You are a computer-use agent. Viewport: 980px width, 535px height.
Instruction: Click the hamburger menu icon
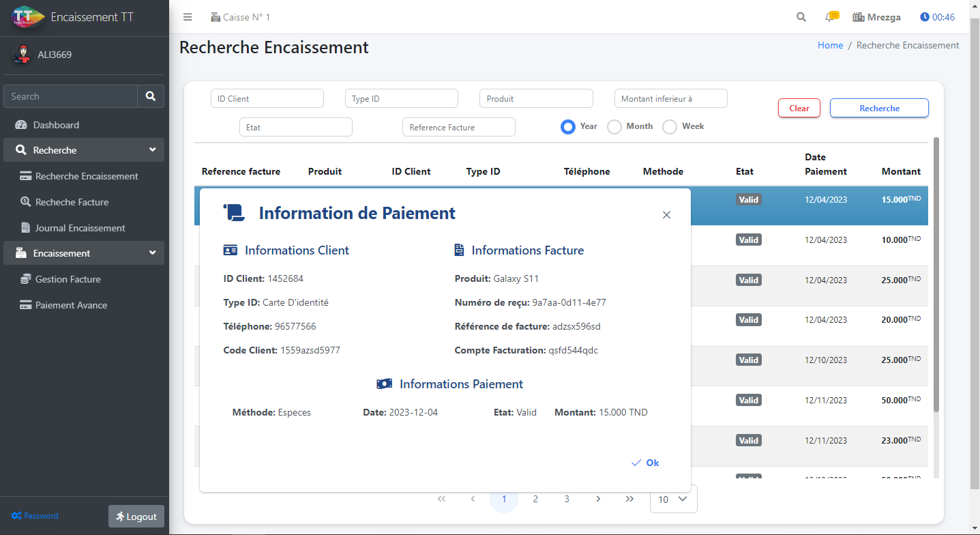188,17
